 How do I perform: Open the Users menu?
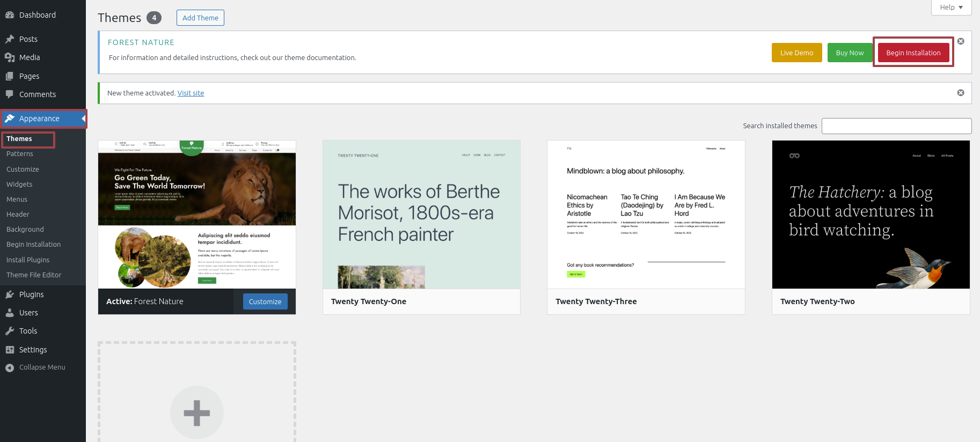click(43, 313)
